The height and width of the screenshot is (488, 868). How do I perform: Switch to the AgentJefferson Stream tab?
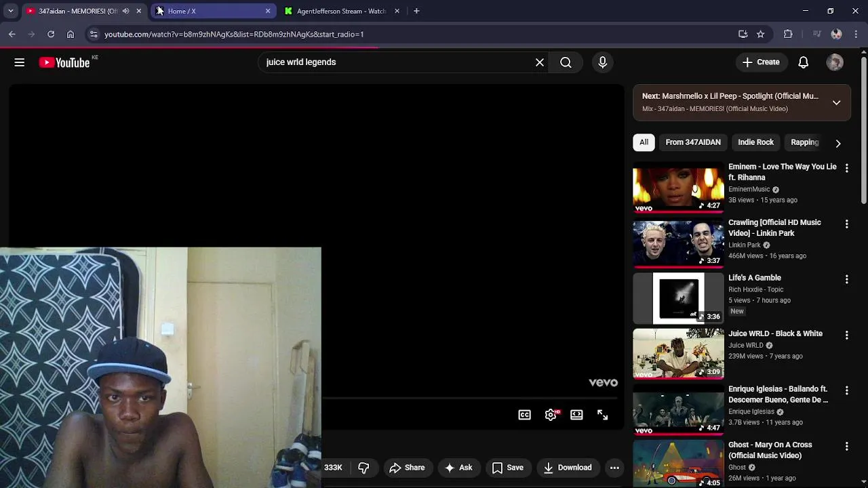point(342,11)
